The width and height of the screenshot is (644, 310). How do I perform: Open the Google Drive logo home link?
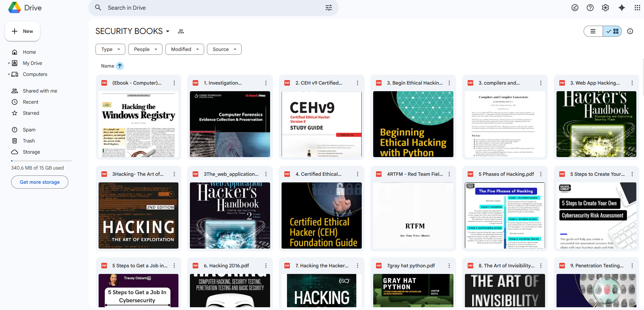click(x=25, y=8)
